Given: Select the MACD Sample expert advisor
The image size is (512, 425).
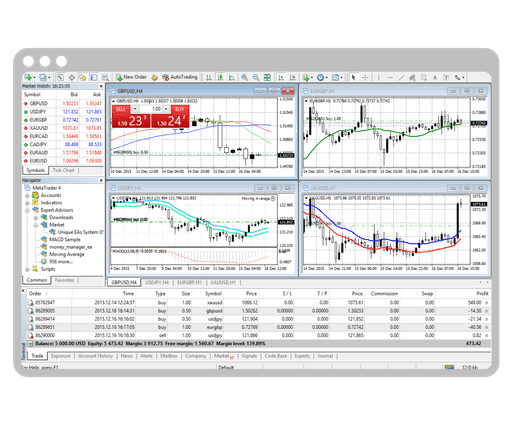Looking at the screenshot, I should click(x=65, y=239).
